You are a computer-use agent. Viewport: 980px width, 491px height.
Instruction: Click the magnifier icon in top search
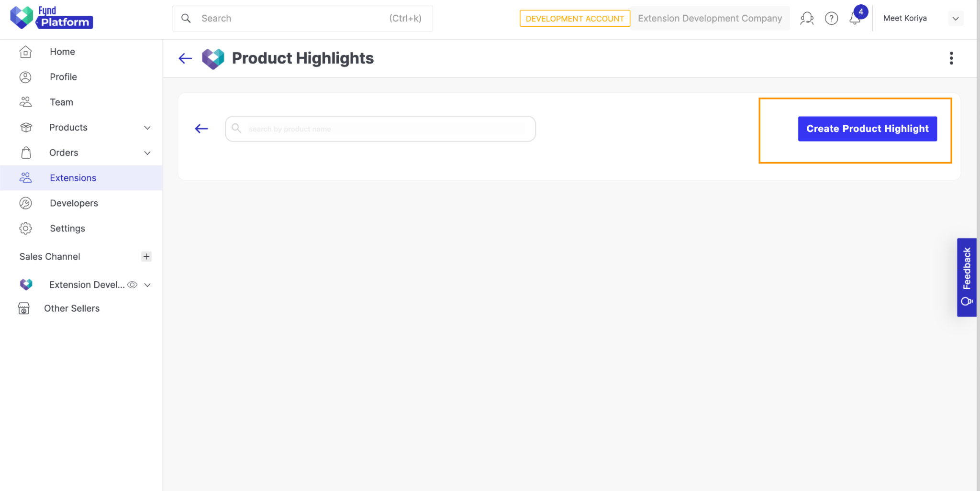(x=186, y=18)
